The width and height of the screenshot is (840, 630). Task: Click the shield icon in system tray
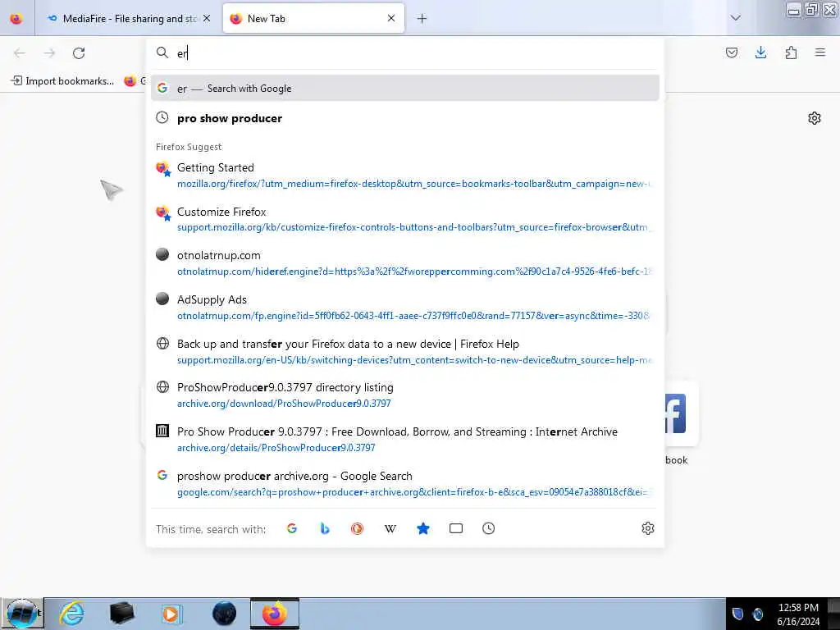tap(737, 614)
